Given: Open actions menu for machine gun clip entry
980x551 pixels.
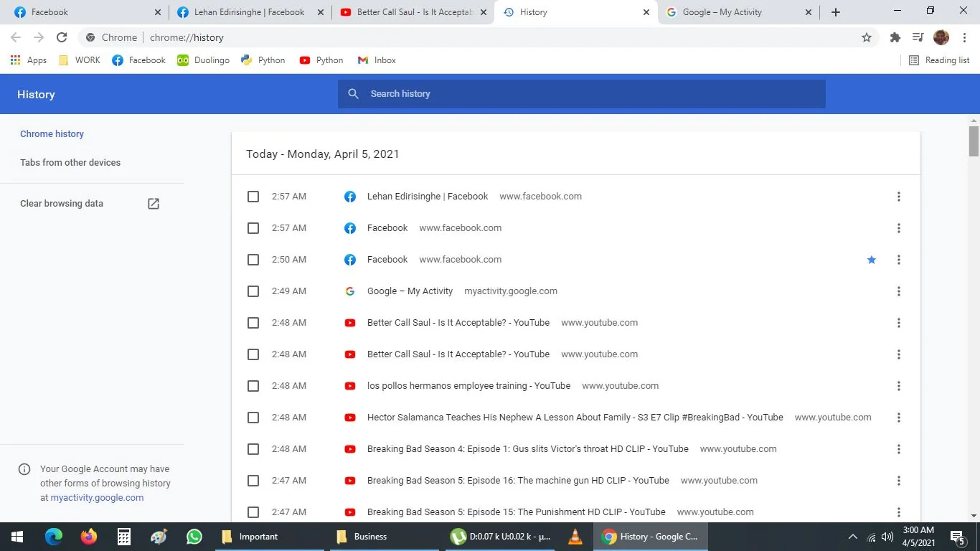Looking at the screenshot, I should 898,481.
